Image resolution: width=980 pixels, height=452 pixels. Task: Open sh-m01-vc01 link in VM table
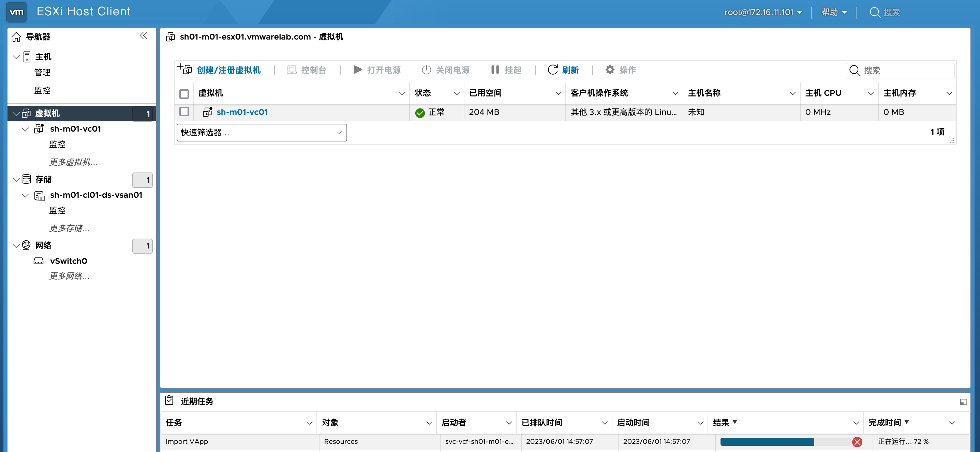[242, 112]
